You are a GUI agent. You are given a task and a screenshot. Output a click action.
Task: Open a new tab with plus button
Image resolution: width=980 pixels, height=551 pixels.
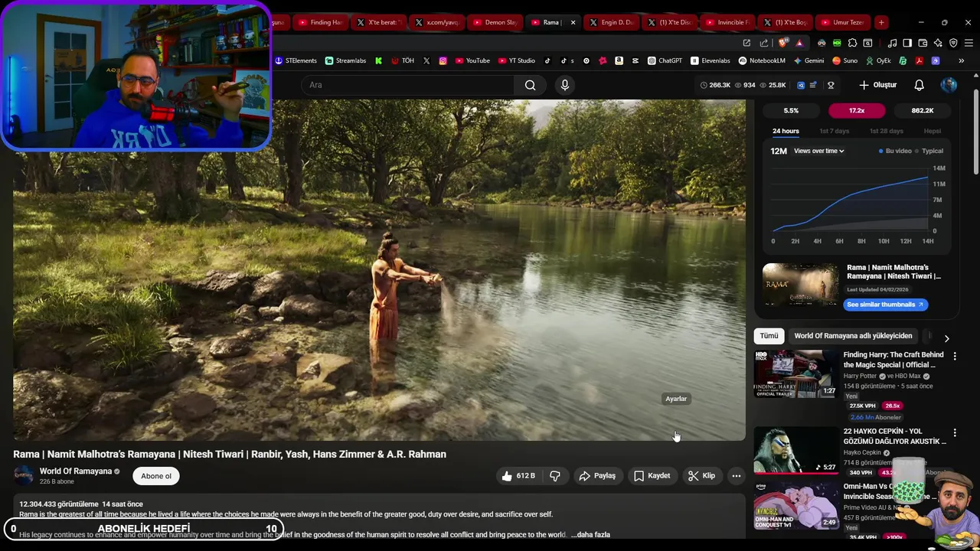click(x=881, y=22)
